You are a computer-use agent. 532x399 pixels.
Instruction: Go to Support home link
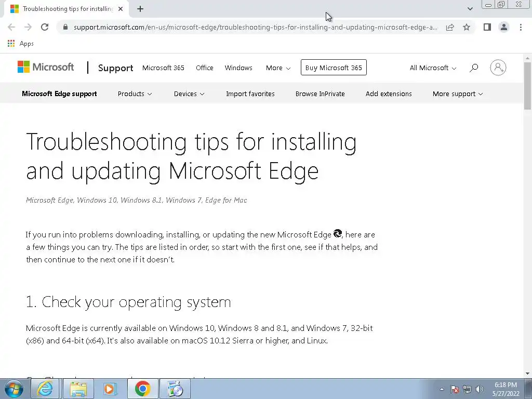tap(115, 68)
